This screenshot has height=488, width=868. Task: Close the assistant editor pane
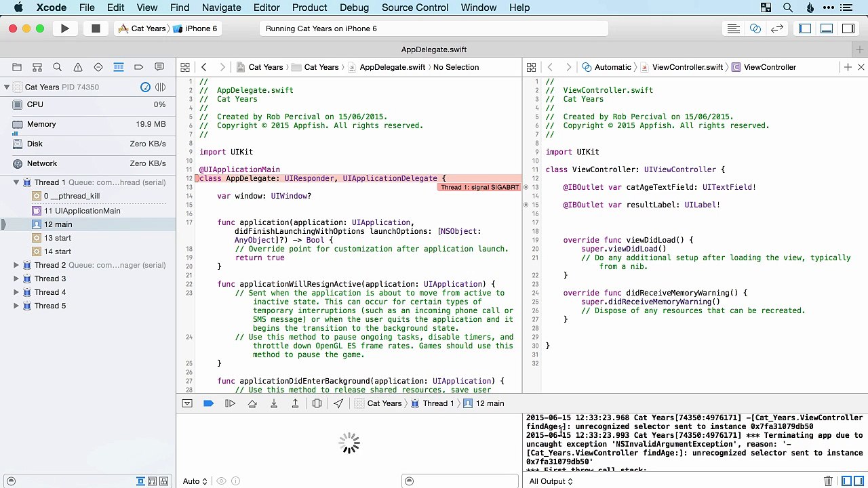click(x=861, y=67)
